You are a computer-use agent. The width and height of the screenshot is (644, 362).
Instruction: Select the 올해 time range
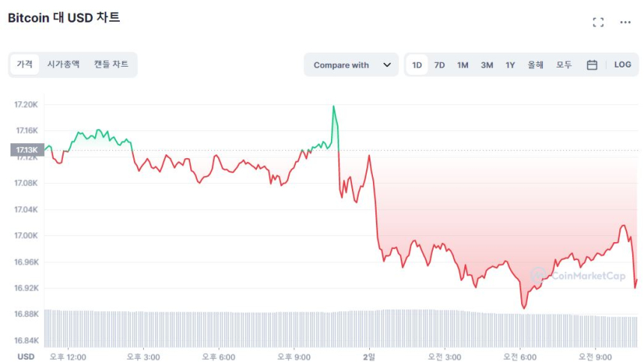point(535,65)
